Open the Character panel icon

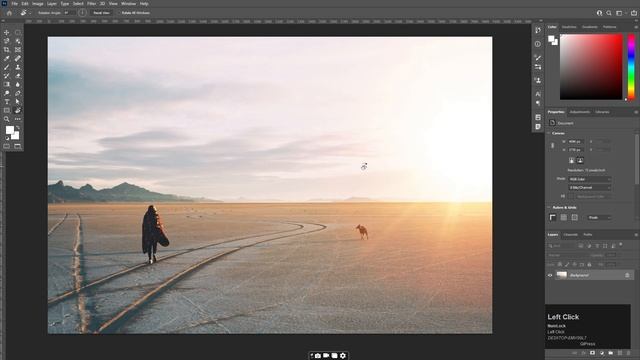coord(538,94)
